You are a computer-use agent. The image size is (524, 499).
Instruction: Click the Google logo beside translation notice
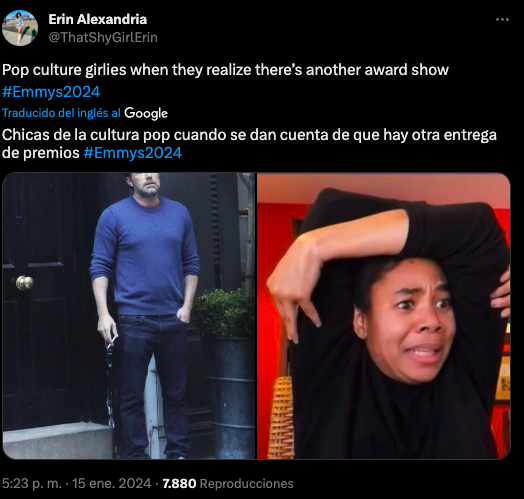146,113
